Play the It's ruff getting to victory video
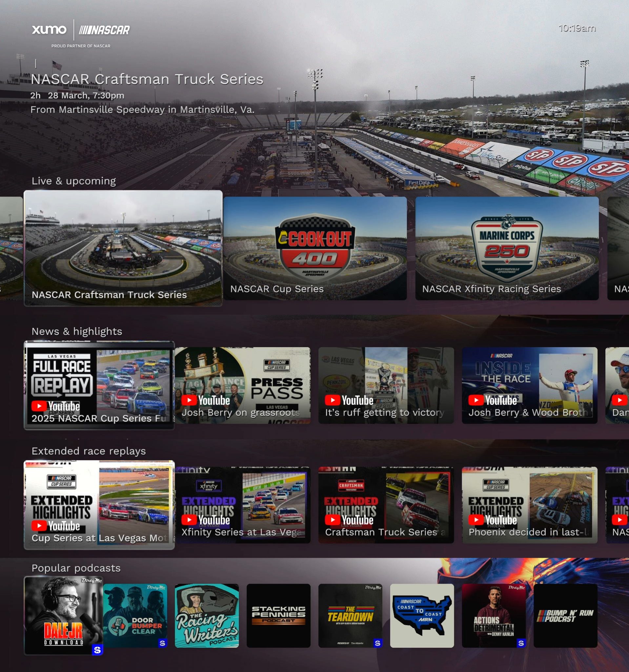This screenshot has height=672, width=629. point(386,385)
